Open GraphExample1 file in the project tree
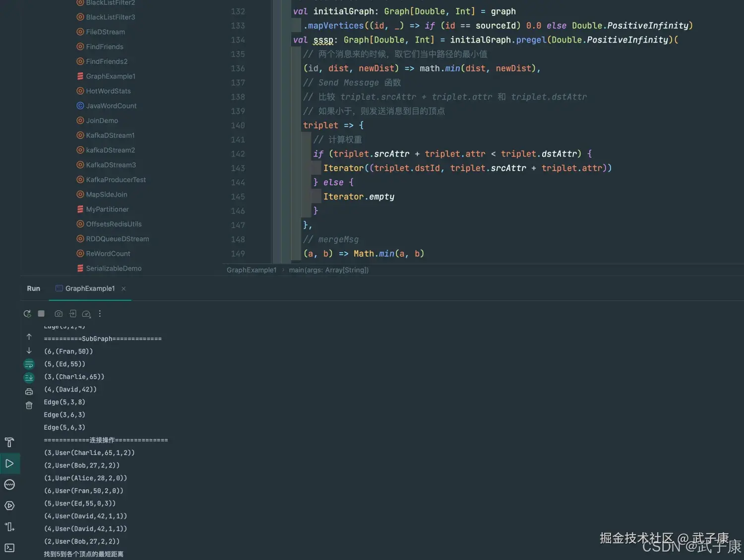The height and width of the screenshot is (560, 744). click(111, 76)
